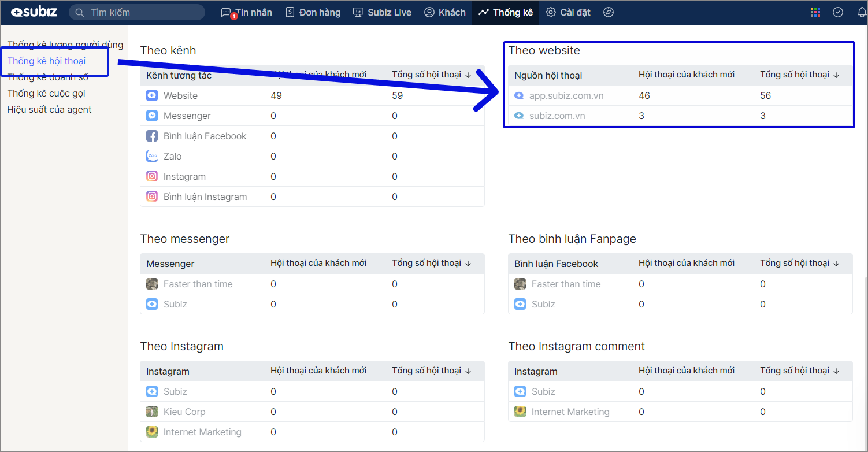Viewport: 868px width, 452px height.
Task: Open the notifications bell icon
Action: click(x=862, y=12)
